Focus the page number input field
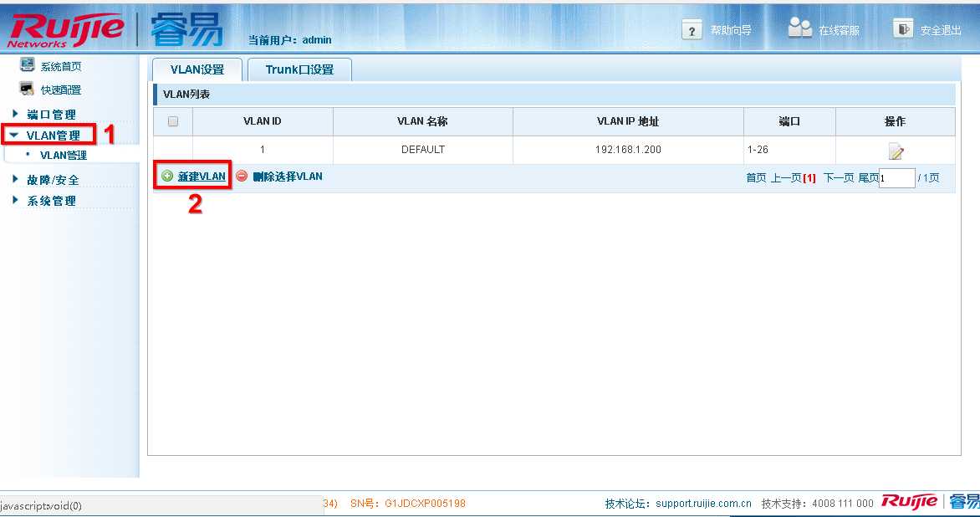Image resolution: width=980 pixels, height=517 pixels. pyautogui.click(x=897, y=178)
